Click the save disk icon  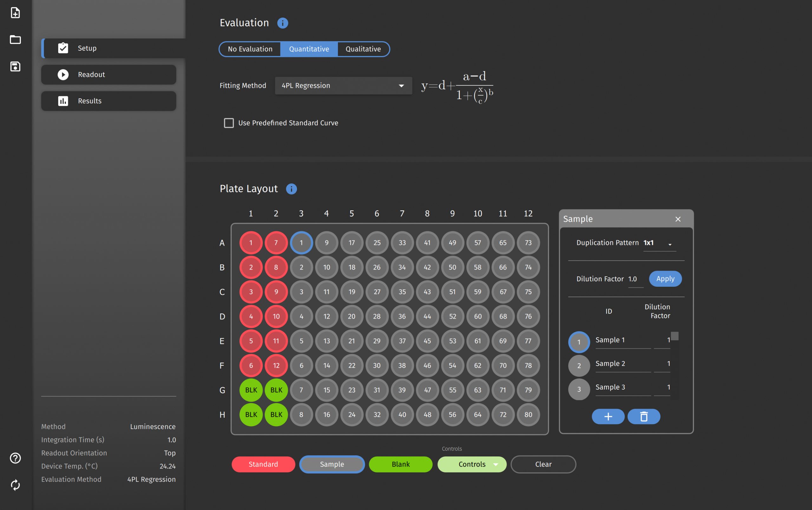click(15, 66)
